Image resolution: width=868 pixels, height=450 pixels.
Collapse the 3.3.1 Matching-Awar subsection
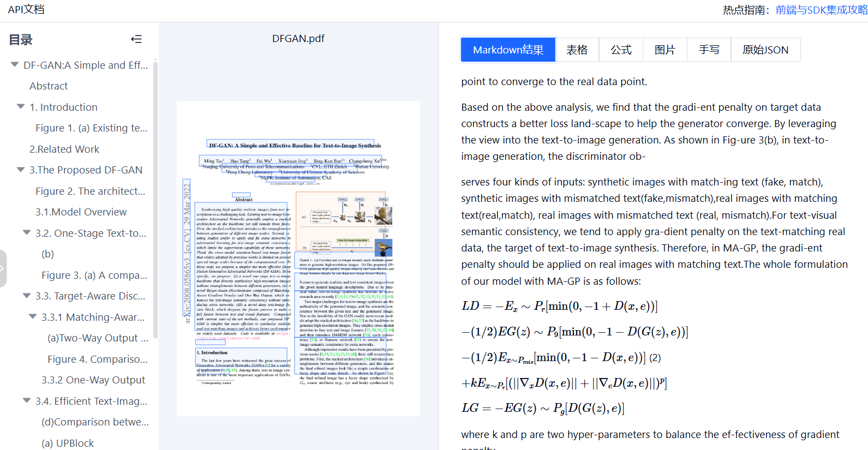click(x=33, y=317)
